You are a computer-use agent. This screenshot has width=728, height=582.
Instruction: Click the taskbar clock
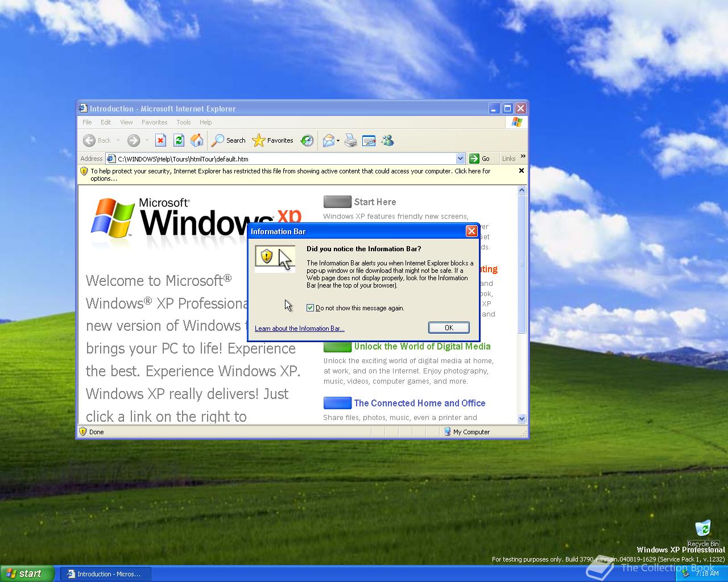click(x=707, y=573)
